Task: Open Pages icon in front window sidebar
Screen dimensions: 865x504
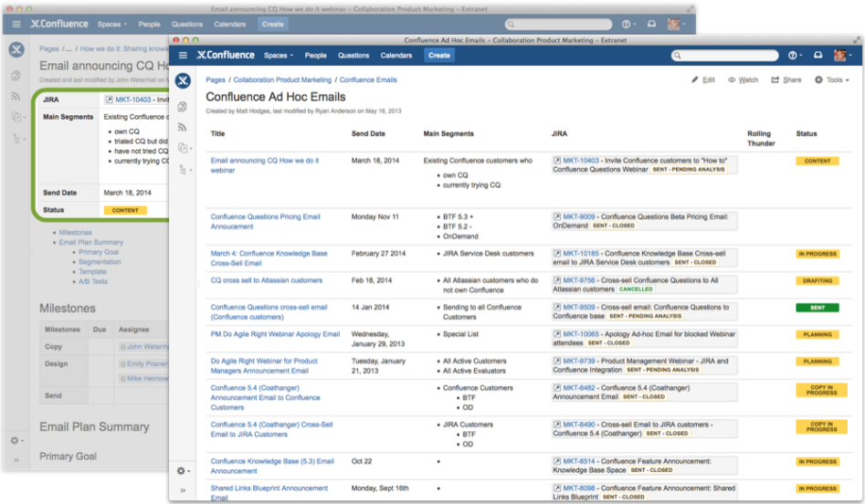Action: 182,107
